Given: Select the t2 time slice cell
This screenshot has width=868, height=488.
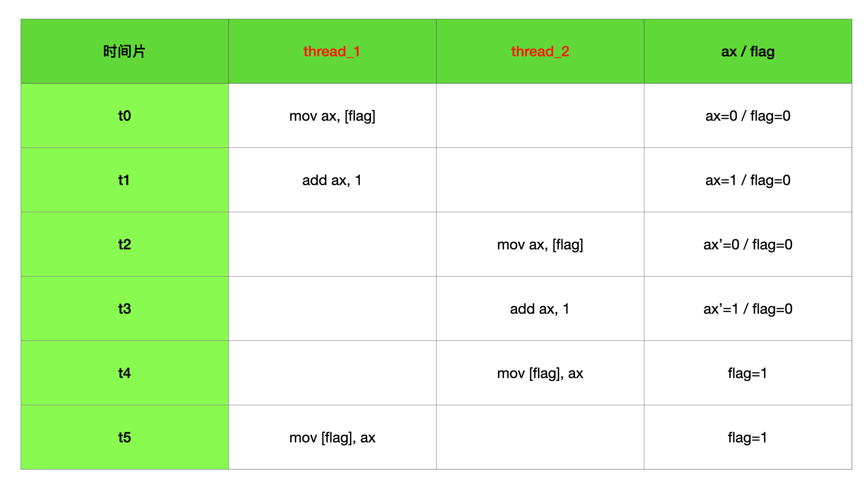Looking at the screenshot, I should [124, 244].
